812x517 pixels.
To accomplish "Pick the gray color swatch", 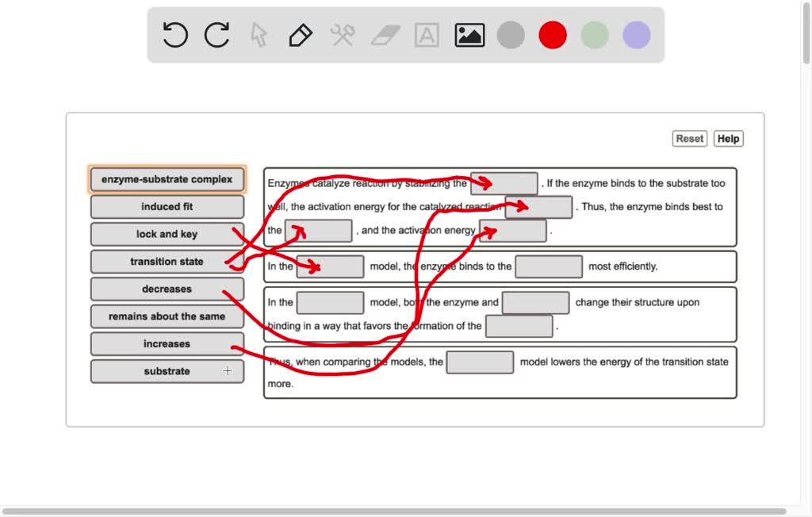I will click(x=511, y=35).
